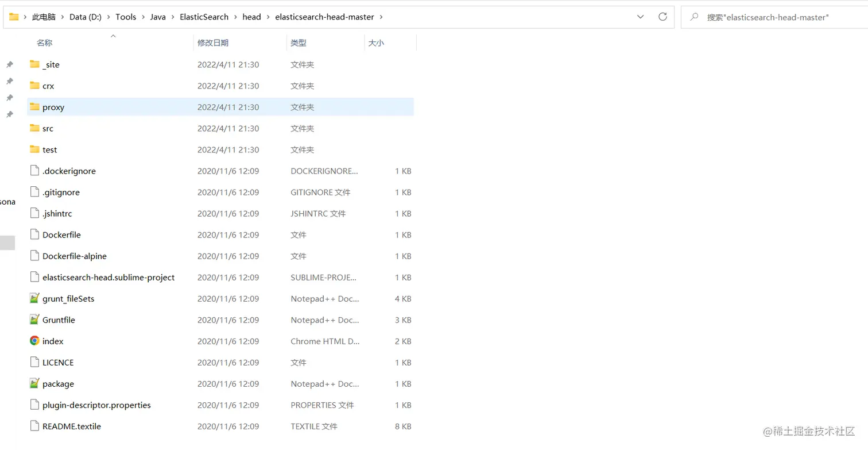Viewport: 868px width, 450px height.
Task: Click the crx folder icon
Action: (x=34, y=86)
